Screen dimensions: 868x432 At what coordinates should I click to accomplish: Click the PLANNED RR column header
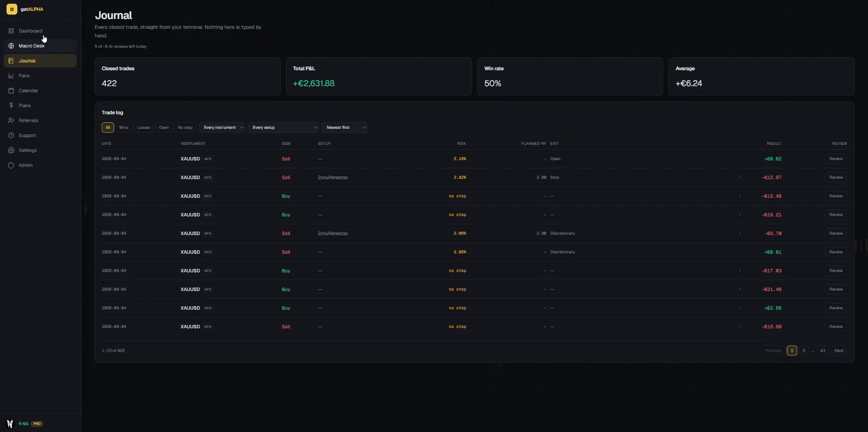533,144
